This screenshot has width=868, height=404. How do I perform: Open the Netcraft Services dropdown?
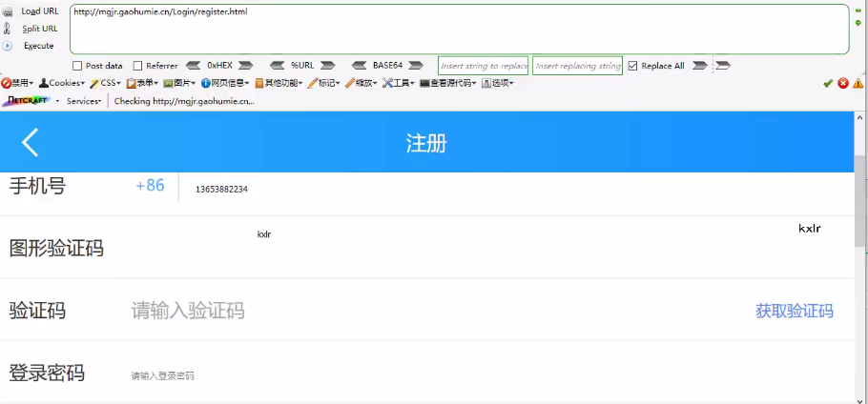point(84,101)
